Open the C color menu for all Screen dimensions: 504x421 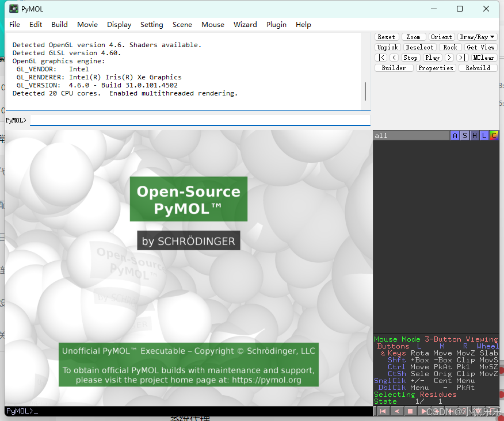494,136
